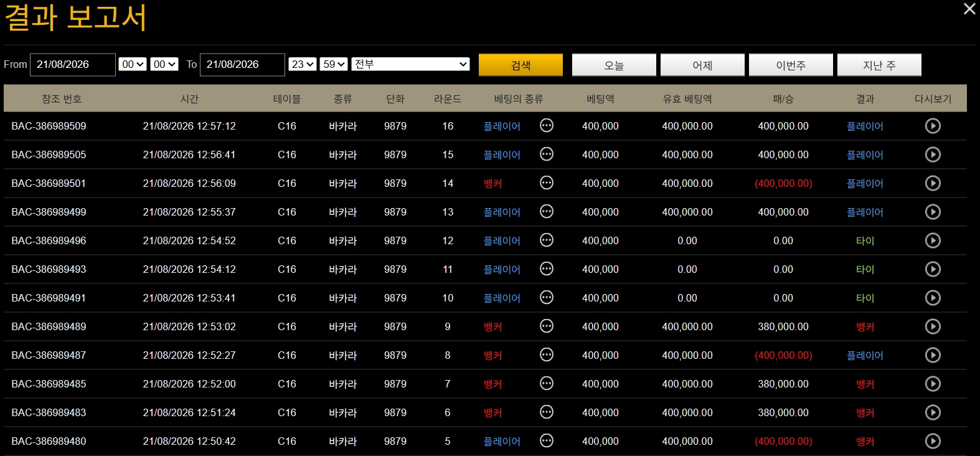Click timestamp 21/08/2026 12:50:42
The width and height of the screenshot is (980, 456).
pyautogui.click(x=189, y=441)
